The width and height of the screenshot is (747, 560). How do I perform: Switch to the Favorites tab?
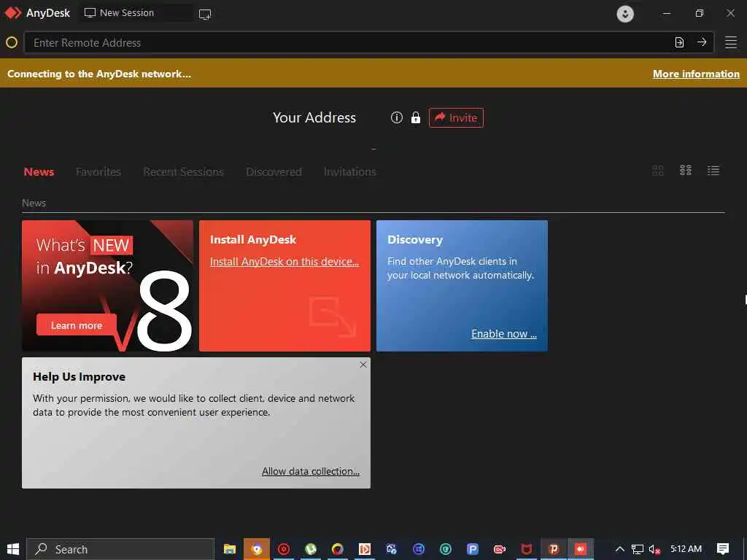point(98,172)
